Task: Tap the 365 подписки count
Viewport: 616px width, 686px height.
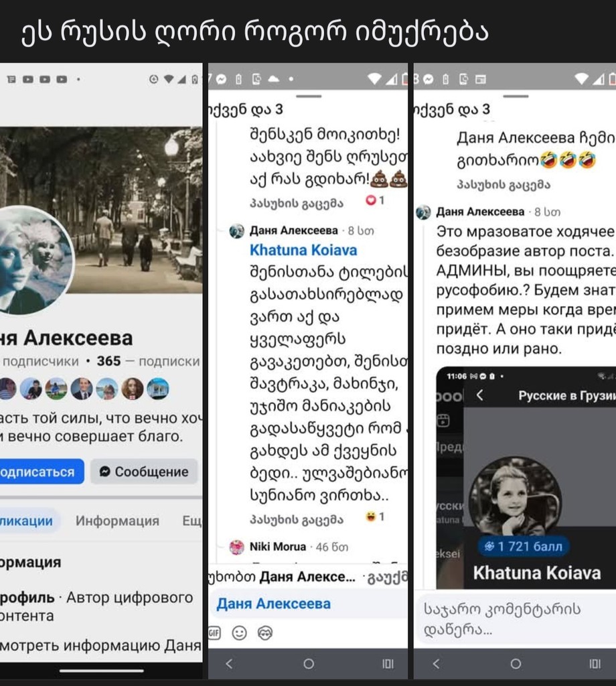Action: [148, 361]
